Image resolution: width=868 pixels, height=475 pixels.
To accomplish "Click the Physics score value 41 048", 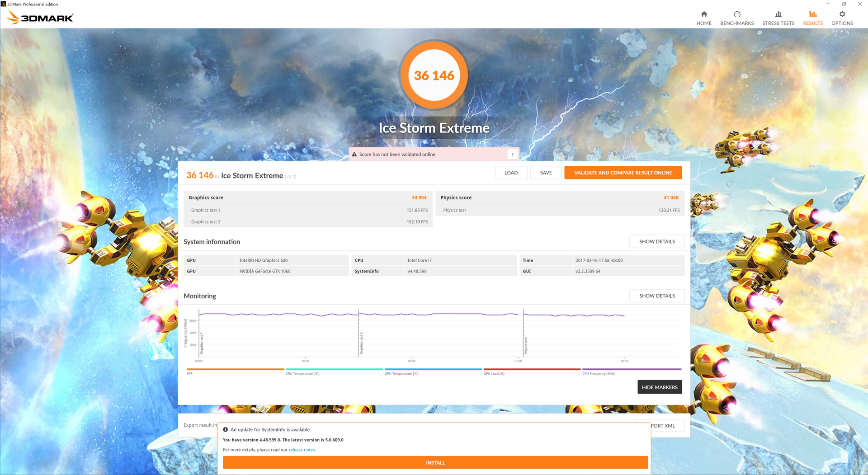I will pyautogui.click(x=671, y=198).
